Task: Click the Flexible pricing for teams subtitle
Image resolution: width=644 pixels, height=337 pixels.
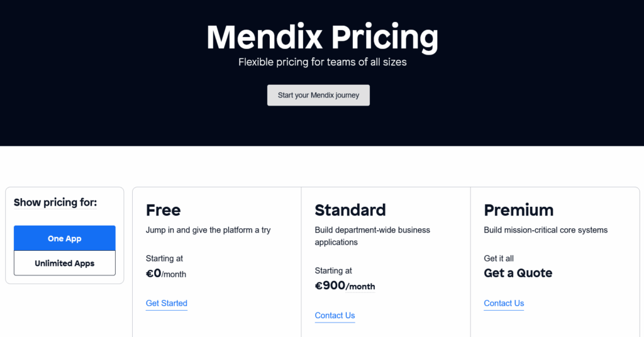Action: point(322,62)
